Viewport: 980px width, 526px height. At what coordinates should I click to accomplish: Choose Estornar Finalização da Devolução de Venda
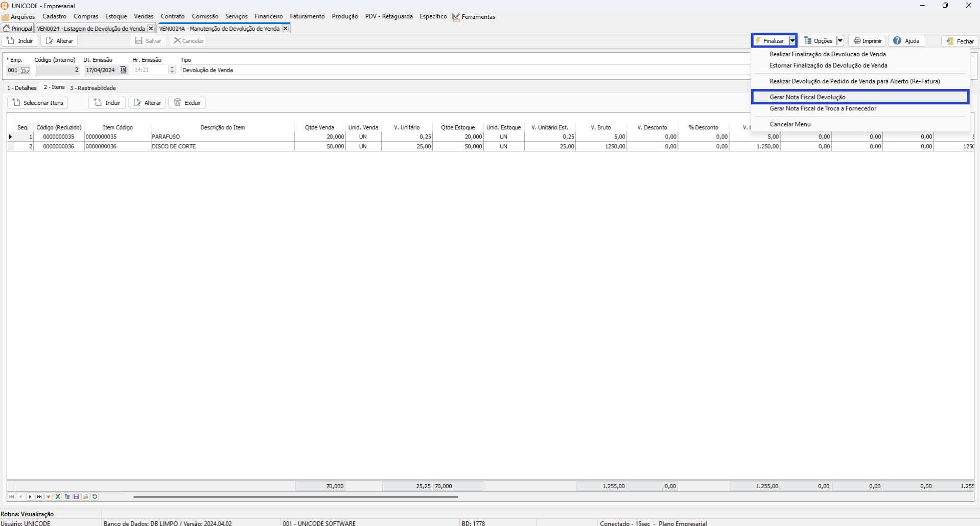(x=828, y=65)
